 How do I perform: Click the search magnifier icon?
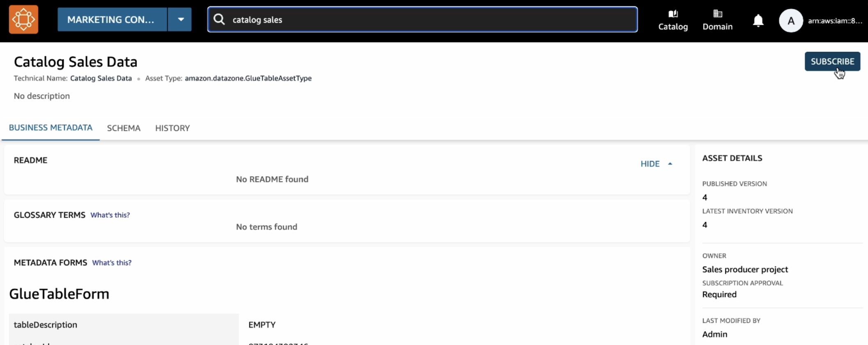pyautogui.click(x=219, y=19)
